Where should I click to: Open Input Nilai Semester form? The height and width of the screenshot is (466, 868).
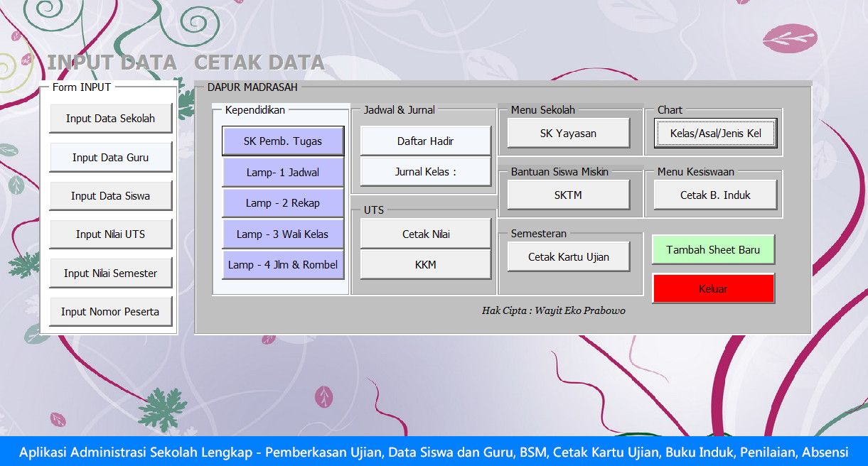[111, 273]
